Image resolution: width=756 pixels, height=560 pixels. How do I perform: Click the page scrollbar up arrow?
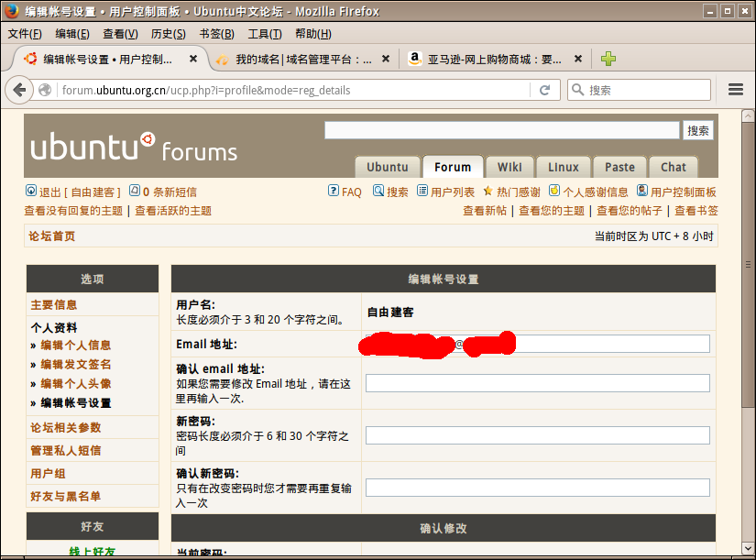pyautogui.click(x=748, y=115)
